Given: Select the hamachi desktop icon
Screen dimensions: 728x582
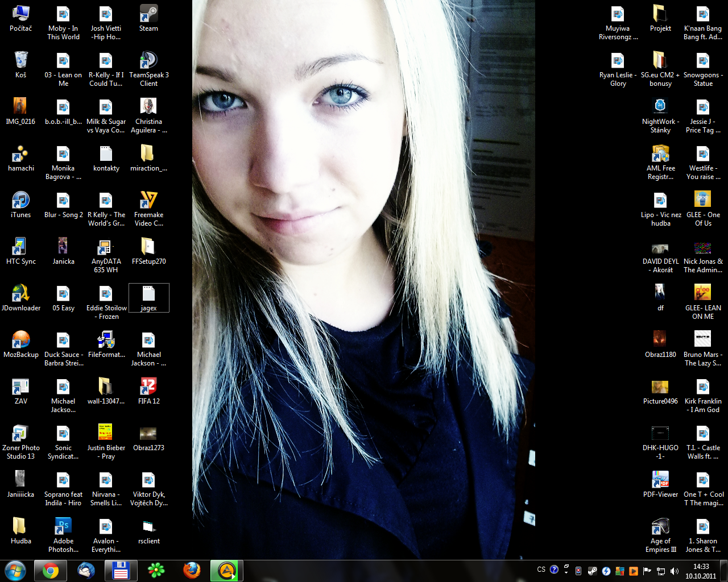Looking at the screenshot, I should (21, 158).
